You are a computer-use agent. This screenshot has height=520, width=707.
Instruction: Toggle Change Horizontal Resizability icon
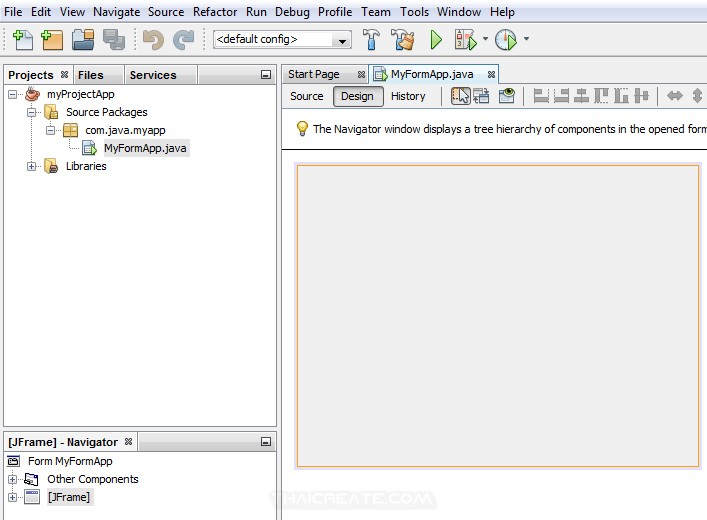click(675, 96)
